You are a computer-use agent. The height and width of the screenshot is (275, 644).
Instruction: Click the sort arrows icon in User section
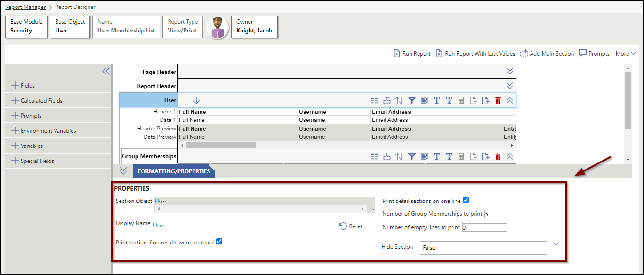(x=399, y=100)
